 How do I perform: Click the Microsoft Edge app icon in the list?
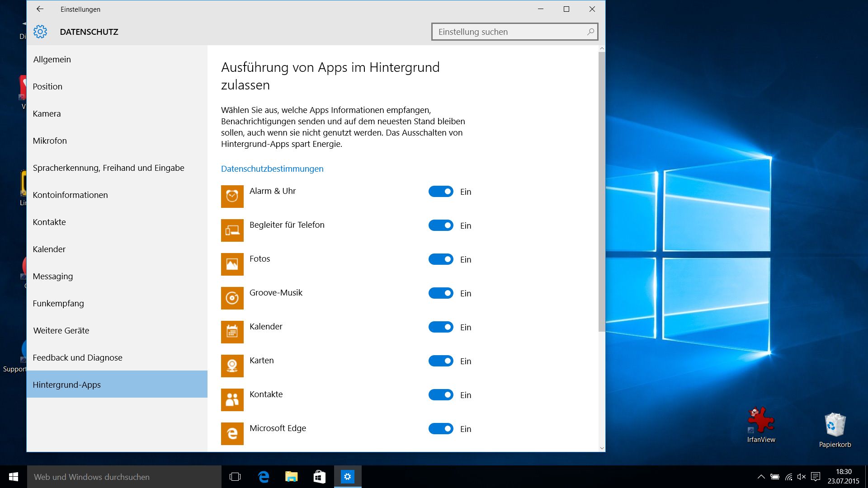click(x=232, y=434)
